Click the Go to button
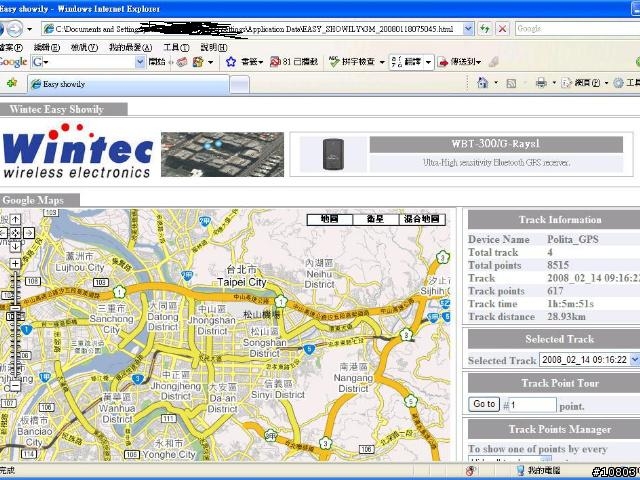Screen dimensions: 640x480 pyautogui.click(x=484, y=405)
